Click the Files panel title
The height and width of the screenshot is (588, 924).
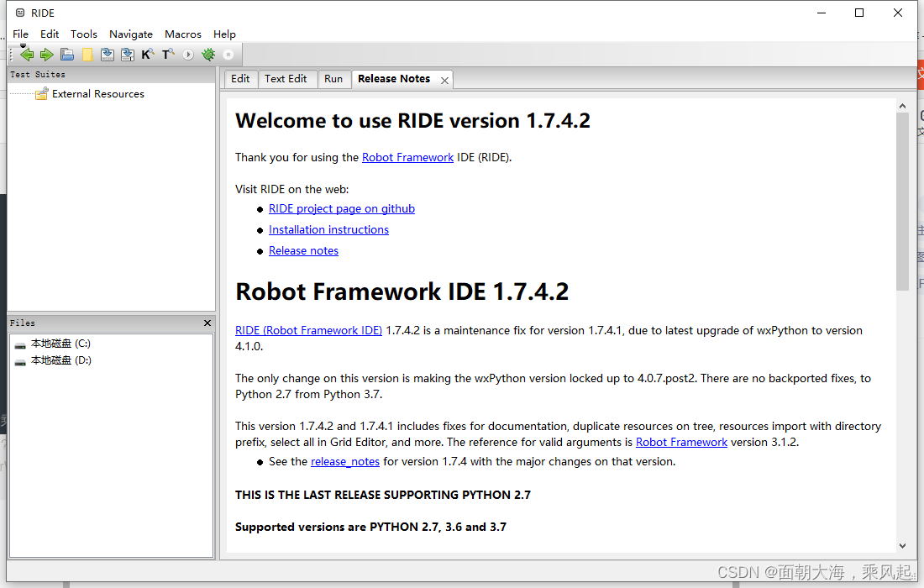click(23, 323)
